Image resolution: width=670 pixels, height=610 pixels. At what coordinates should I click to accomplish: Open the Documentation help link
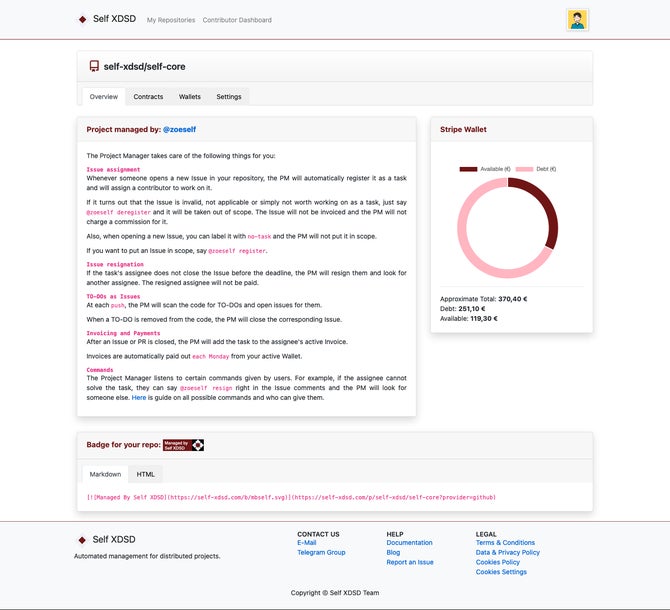click(x=409, y=543)
